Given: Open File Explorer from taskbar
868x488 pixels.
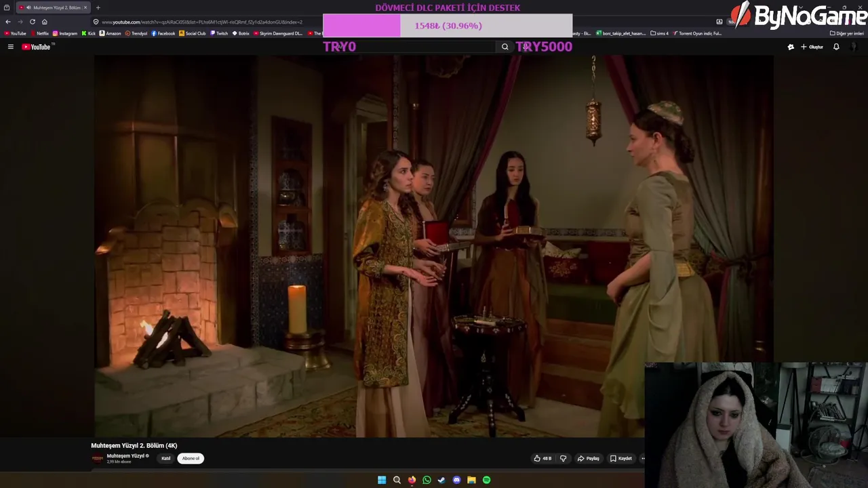Looking at the screenshot, I should [471, 480].
